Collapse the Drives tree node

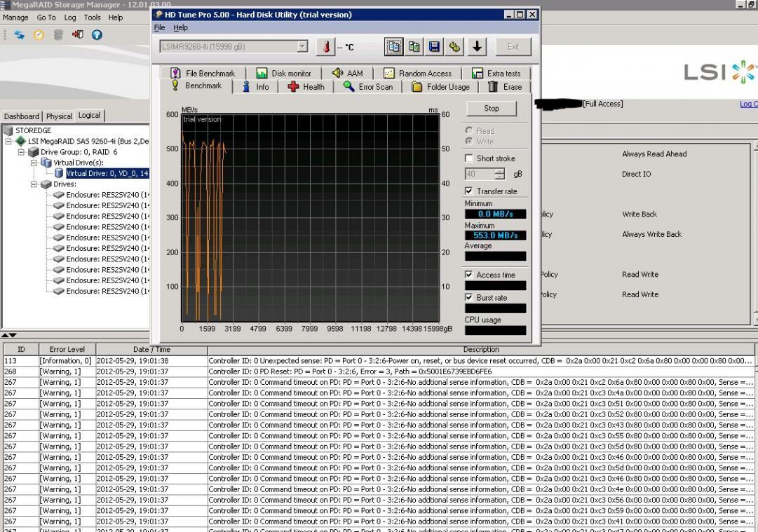pyautogui.click(x=32, y=184)
